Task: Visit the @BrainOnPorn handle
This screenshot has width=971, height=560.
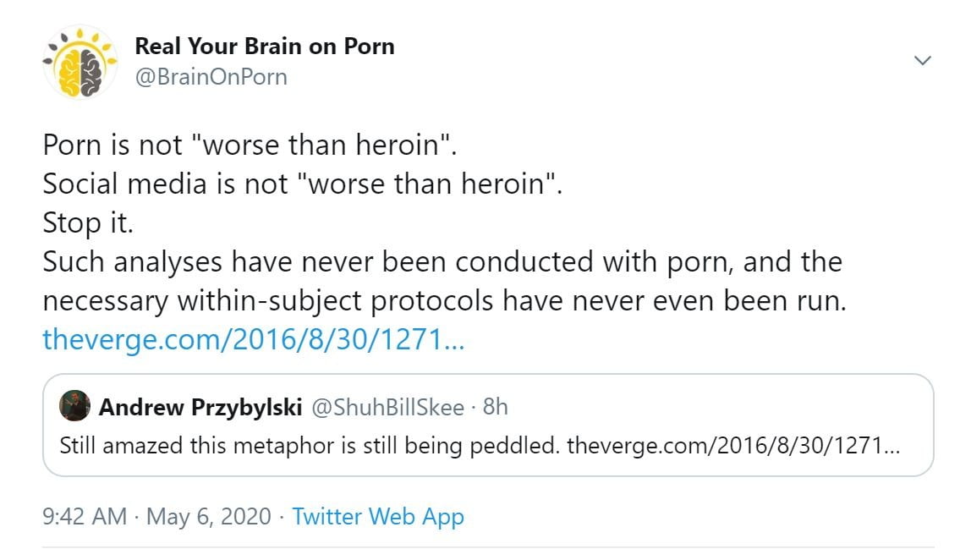Action: pos(211,77)
